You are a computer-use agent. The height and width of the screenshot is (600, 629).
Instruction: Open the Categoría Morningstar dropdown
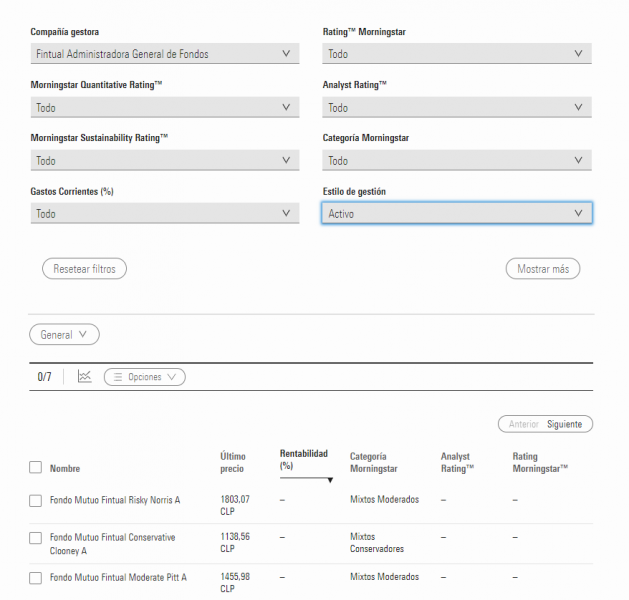(457, 161)
